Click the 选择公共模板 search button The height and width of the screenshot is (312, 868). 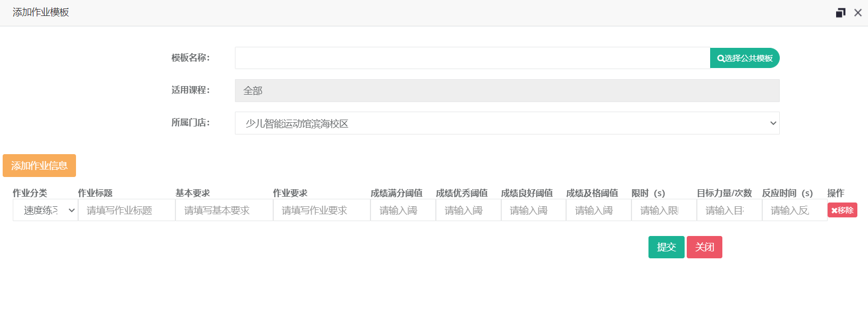click(744, 58)
